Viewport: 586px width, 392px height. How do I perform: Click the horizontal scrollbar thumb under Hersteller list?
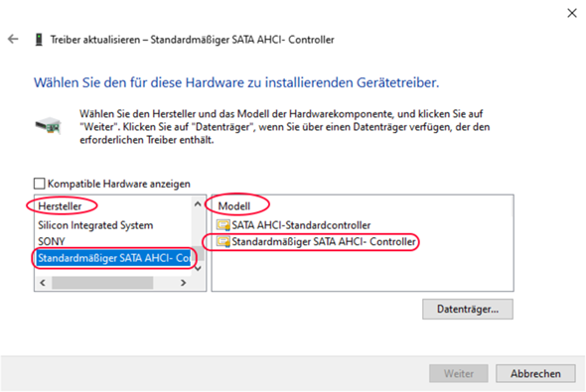point(102,283)
